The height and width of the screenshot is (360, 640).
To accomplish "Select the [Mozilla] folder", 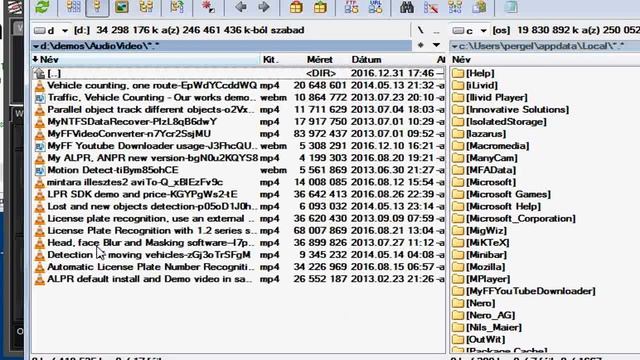I will [485, 267].
